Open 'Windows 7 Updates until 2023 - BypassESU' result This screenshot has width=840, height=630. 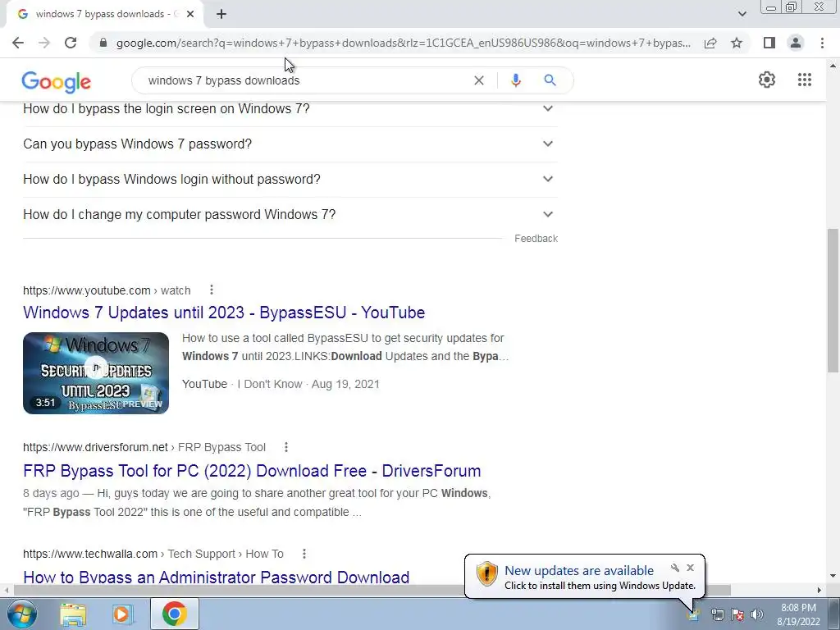(x=224, y=313)
